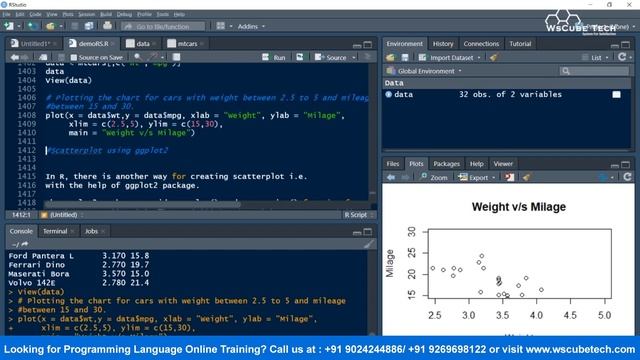Viewport: 640px width, 360px height.
Task: Switch to the History tab
Action: pos(443,44)
